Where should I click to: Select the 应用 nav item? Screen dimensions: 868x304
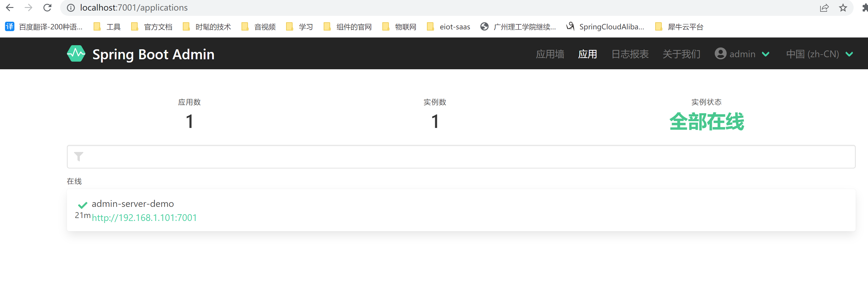tap(587, 54)
